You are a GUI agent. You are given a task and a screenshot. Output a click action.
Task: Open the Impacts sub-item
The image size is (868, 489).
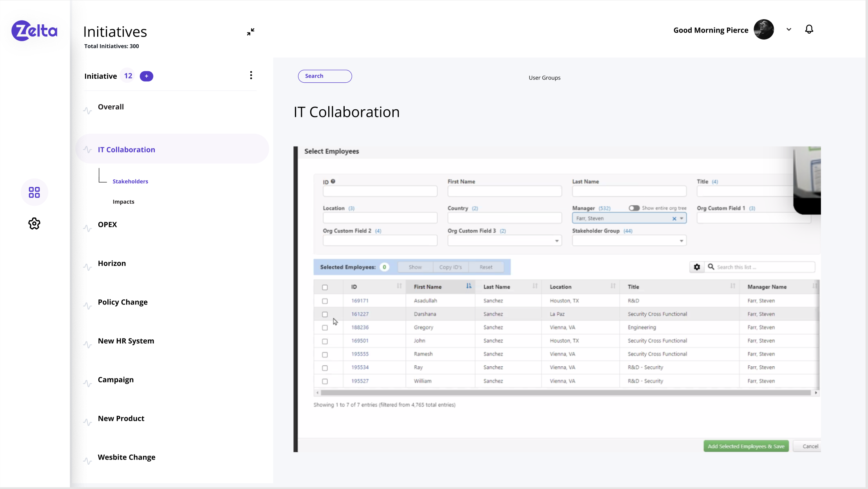tap(123, 202)
